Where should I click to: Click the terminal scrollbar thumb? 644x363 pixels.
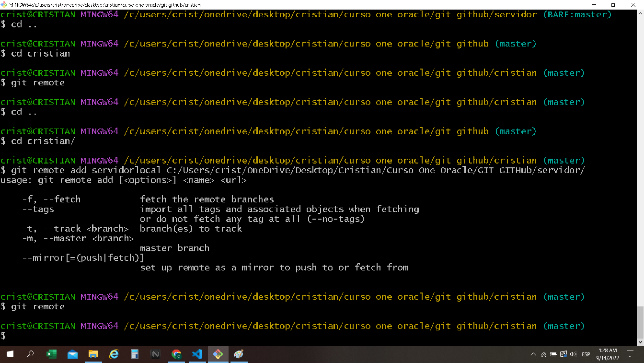click(x=640, y=322)
